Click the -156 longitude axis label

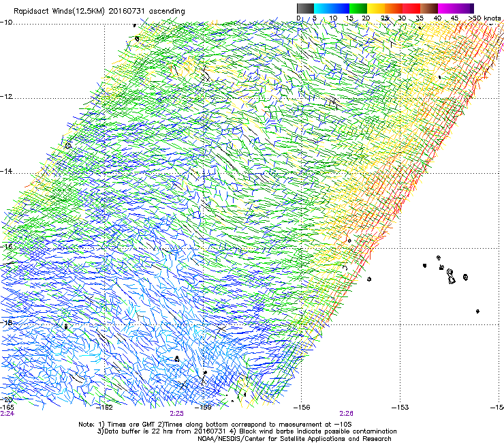pyautogui.click(x=302, y=408)
